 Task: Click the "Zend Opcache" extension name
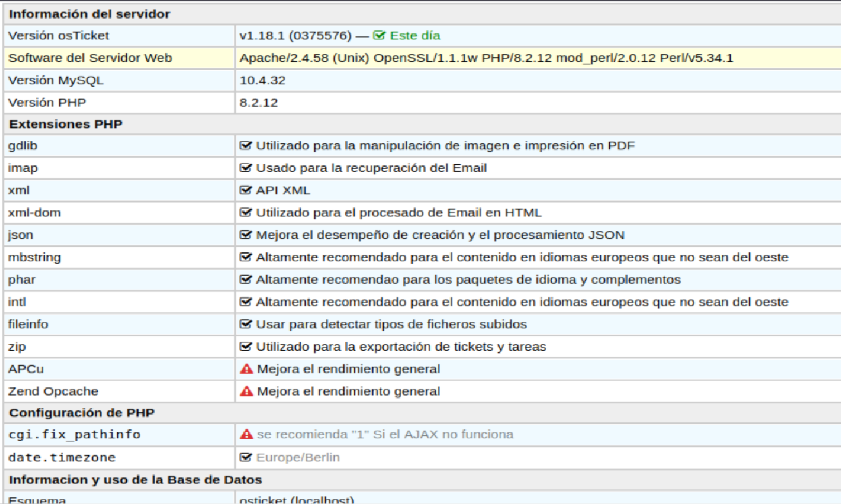click(x=53, y=391)
